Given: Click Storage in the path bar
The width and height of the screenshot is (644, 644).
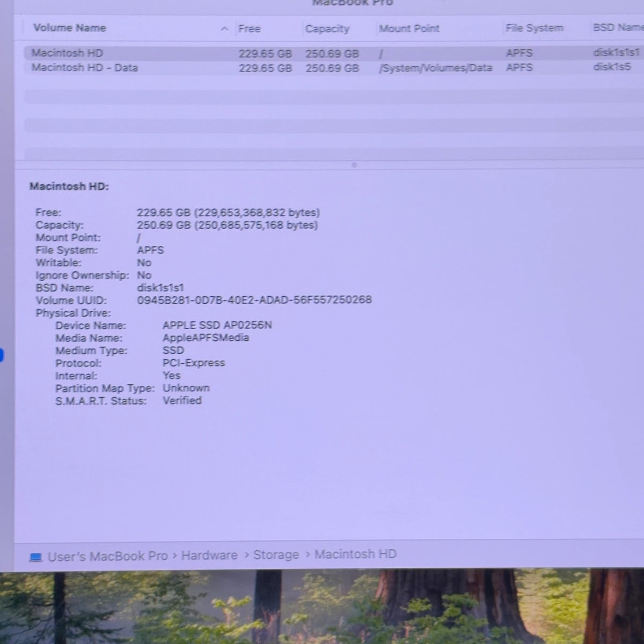Looking at the screenshot, I should [x=276, y=555].
